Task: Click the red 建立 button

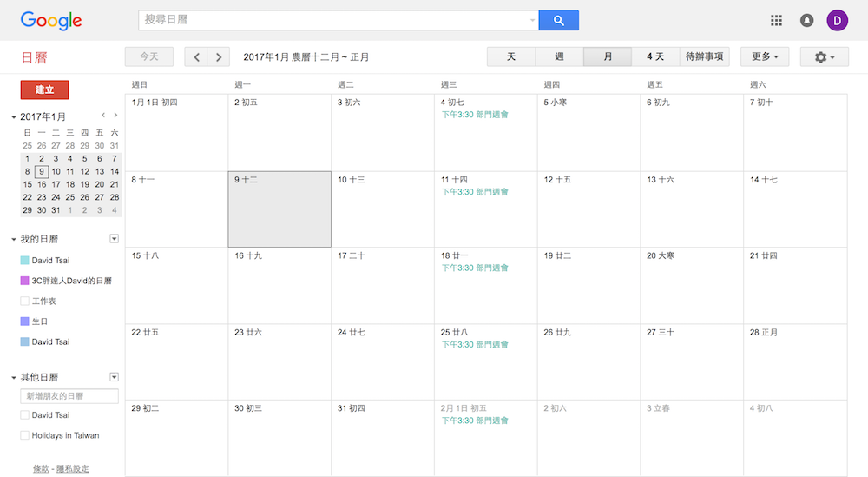Action: pos(44,89)
